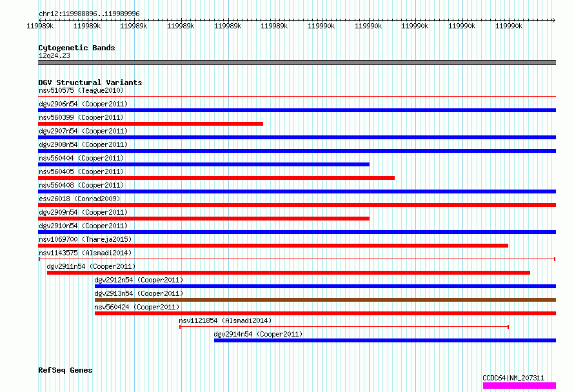Open dgv2913n54 (Cooper2011) label
This screenshot has height=392, width=574.
click(139, 293)
